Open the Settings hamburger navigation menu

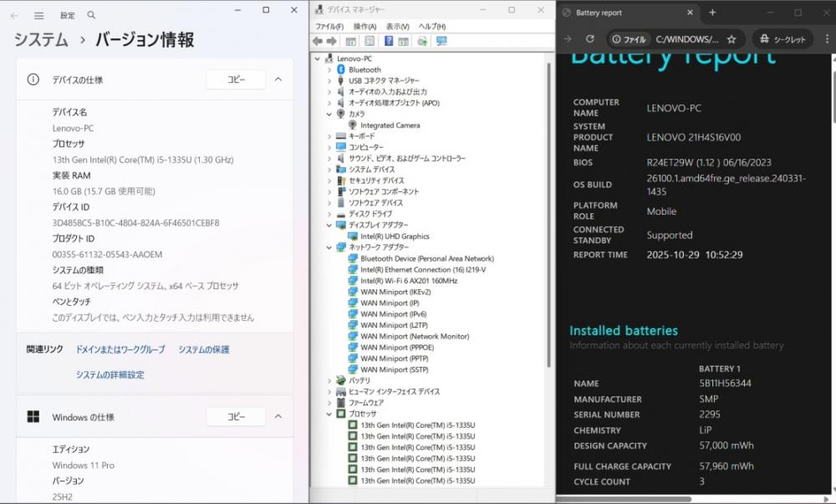pyautogui.click(x=38, y=15)
